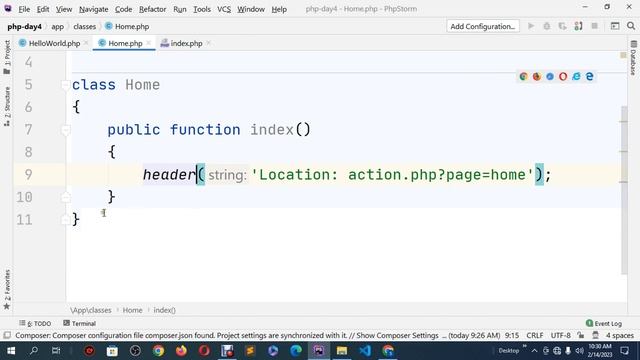The height and width of the screenshot is (360, 640).
Task: Click app folder in the navigation bar
Action: [58, 27]
